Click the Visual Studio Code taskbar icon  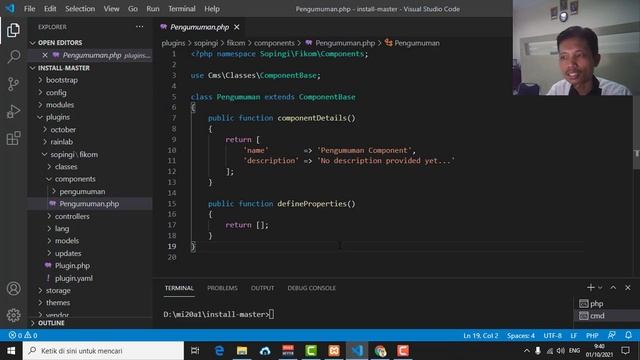[357, 351]
